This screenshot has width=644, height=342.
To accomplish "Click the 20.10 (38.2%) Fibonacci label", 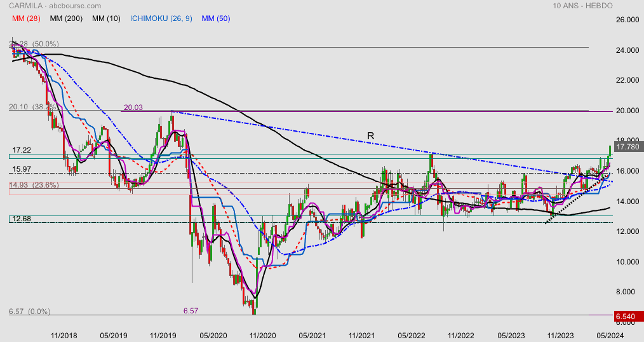I will (33, 107).
